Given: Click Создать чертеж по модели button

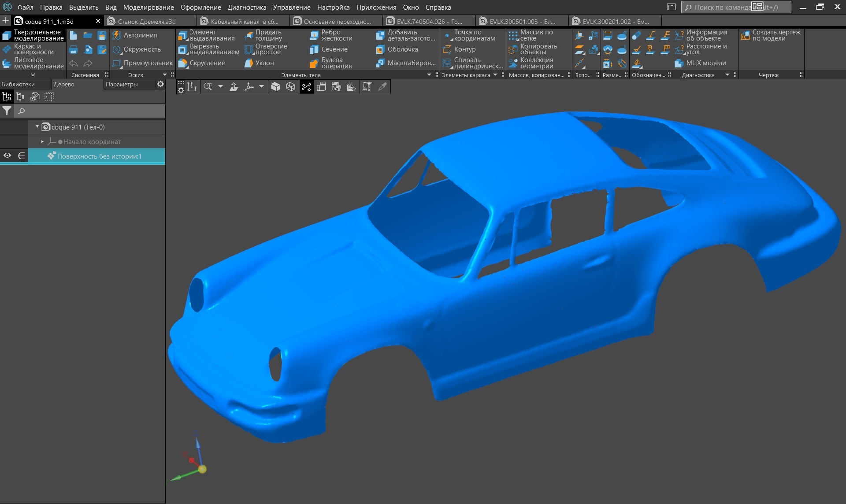Looking at the screenshot, I should (x=771, y=35).
